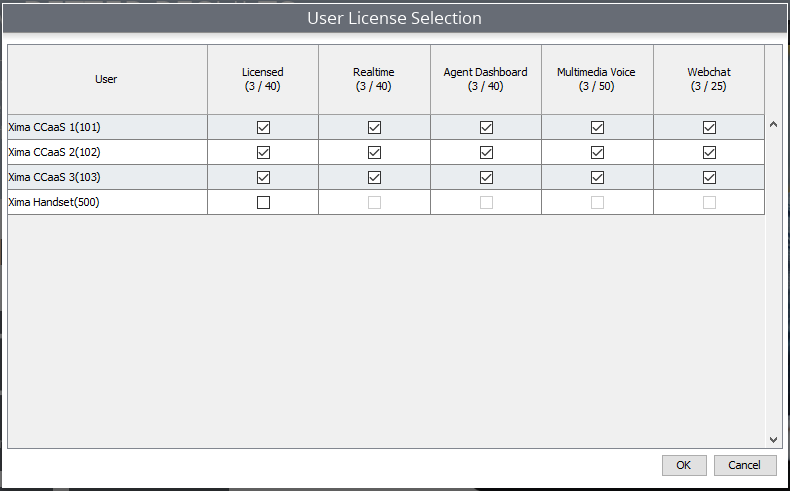Uncheck Licensed for Xima CCaaS 2(102)
Viewport: 790px width, 491px height.
click(263, 152)
